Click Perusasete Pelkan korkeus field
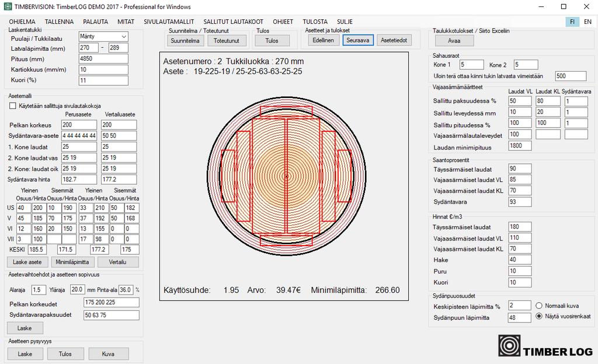598x364 pixels. [79, 125]
